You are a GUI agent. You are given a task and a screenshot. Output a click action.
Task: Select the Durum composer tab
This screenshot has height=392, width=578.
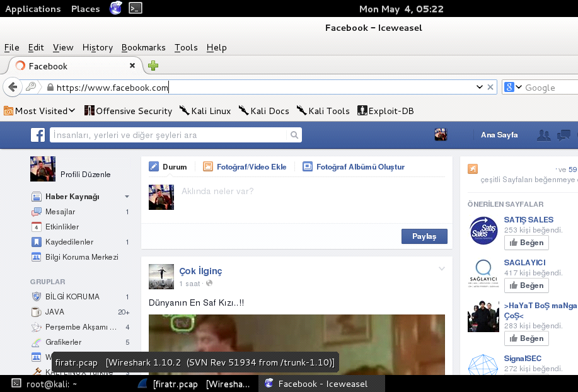168,167
